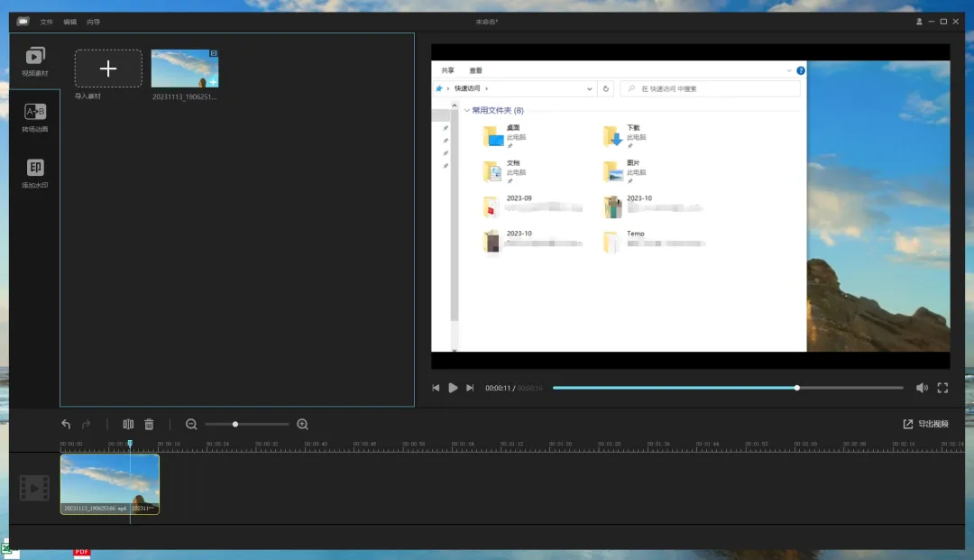Open the 添加水印 watermark panel
The width and height of the screenshot is (974, 560).
click(35, 173)
